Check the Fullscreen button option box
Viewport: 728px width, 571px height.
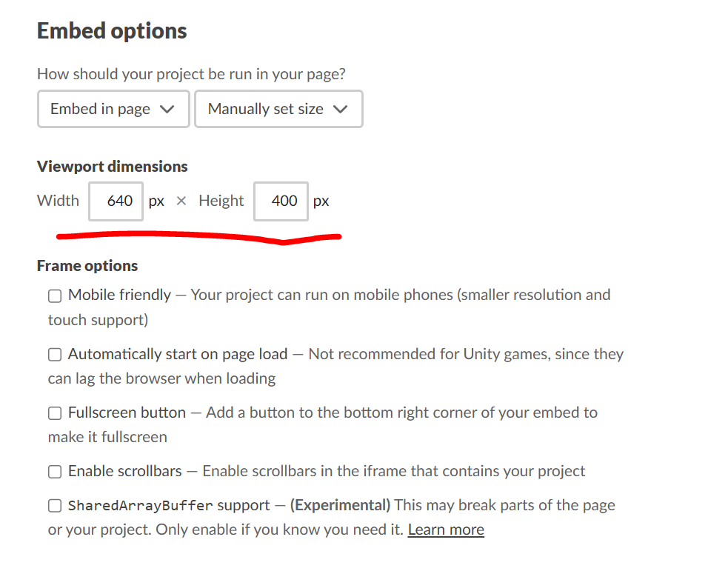click(x=55, y=413)
